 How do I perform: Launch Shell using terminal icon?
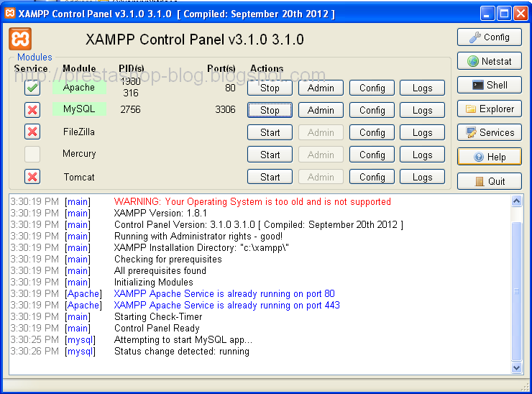pos(490,85)
